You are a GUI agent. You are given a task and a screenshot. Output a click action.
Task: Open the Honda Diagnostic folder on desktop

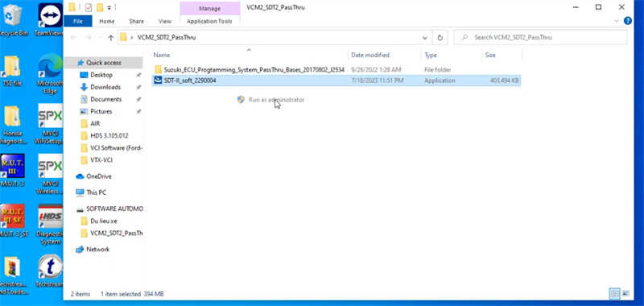pos(12,125)
